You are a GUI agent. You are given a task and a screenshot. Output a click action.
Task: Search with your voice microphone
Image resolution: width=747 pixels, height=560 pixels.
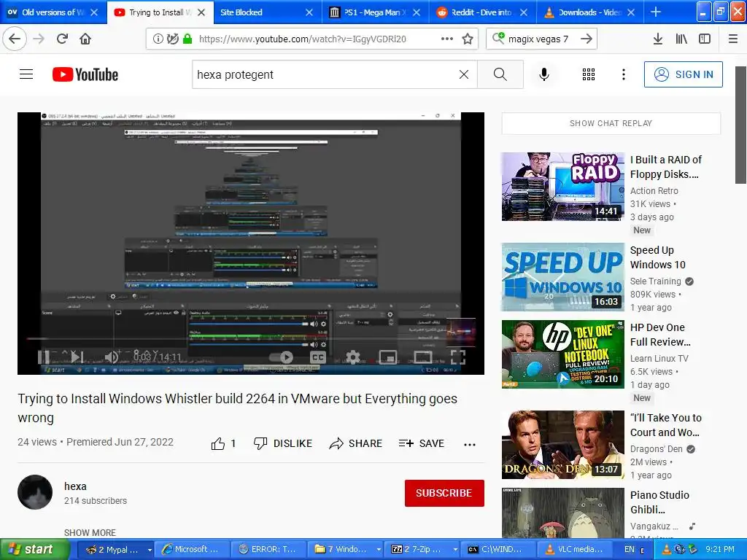[544, 74]
